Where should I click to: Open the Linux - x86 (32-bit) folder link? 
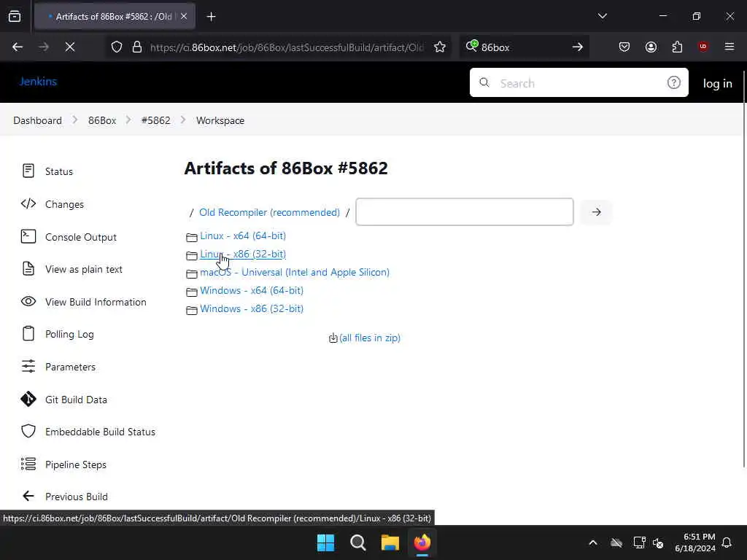point(243,254)
